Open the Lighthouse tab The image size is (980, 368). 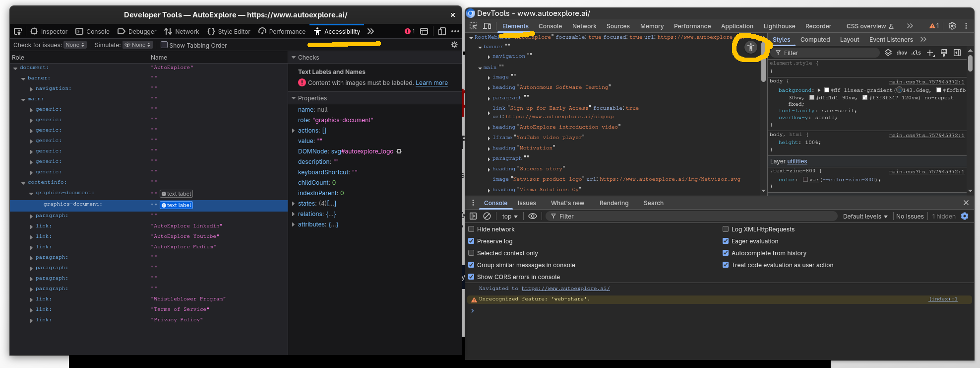[x=779, y=26]
